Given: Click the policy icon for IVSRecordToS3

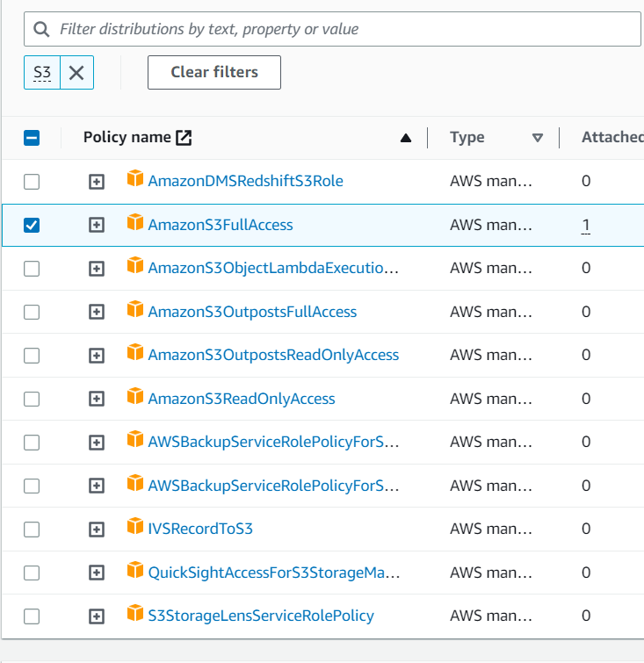Looking at the screenshot, I should pyautogui.click(x=135, y=526).
